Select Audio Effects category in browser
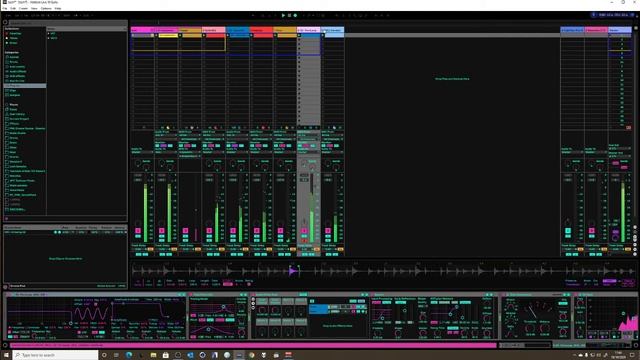640x360 pixels. (x=18, y=71)
